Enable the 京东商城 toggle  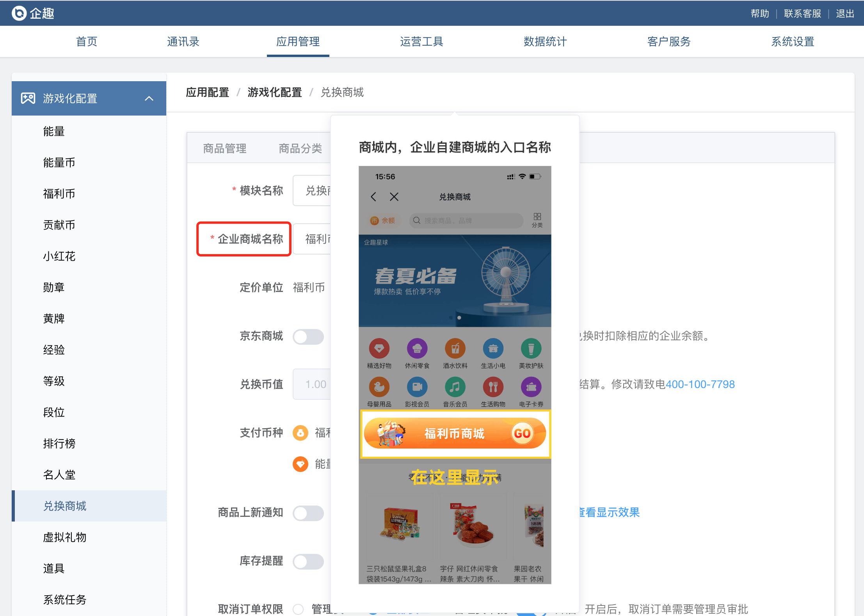point(308,336)
